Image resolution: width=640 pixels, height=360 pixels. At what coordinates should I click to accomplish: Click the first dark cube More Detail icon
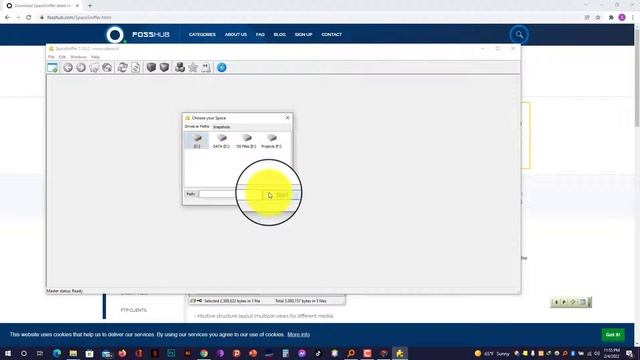[x=151, y=68]
